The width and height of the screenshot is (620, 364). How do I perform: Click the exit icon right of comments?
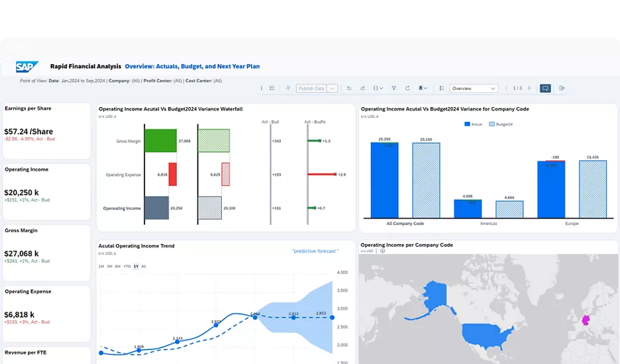coord(562,88)
